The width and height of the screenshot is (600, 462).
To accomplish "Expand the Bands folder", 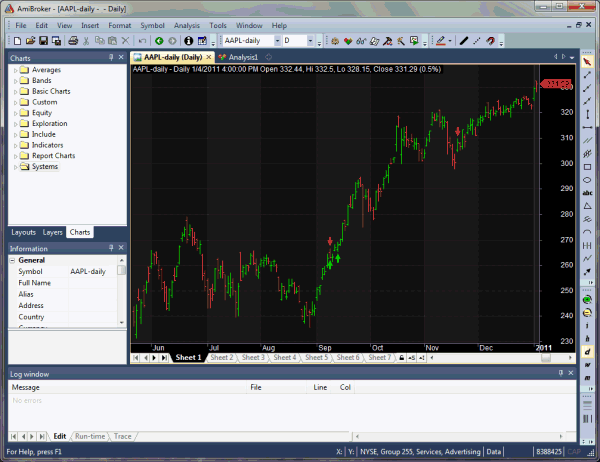I will pos(16,81).
